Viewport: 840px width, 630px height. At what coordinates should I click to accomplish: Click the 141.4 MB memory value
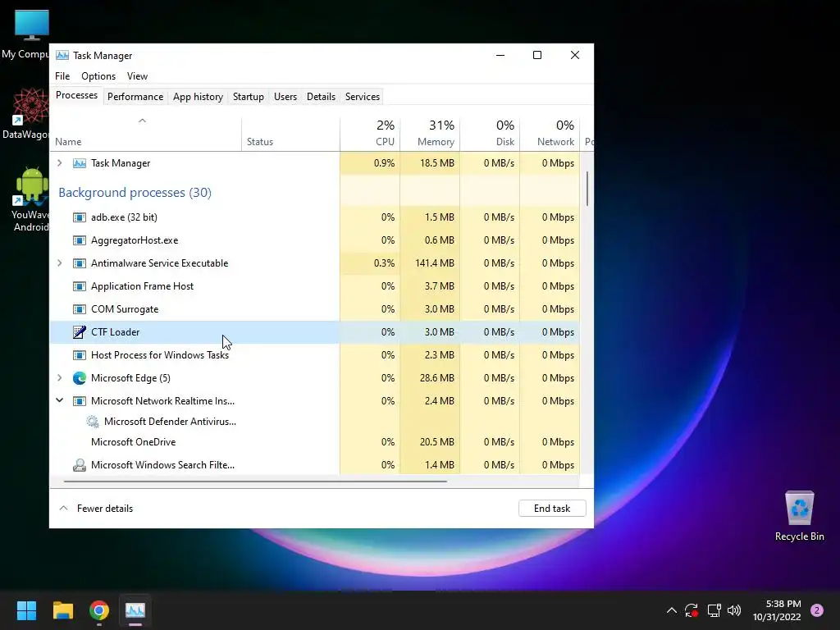[435, 263]
